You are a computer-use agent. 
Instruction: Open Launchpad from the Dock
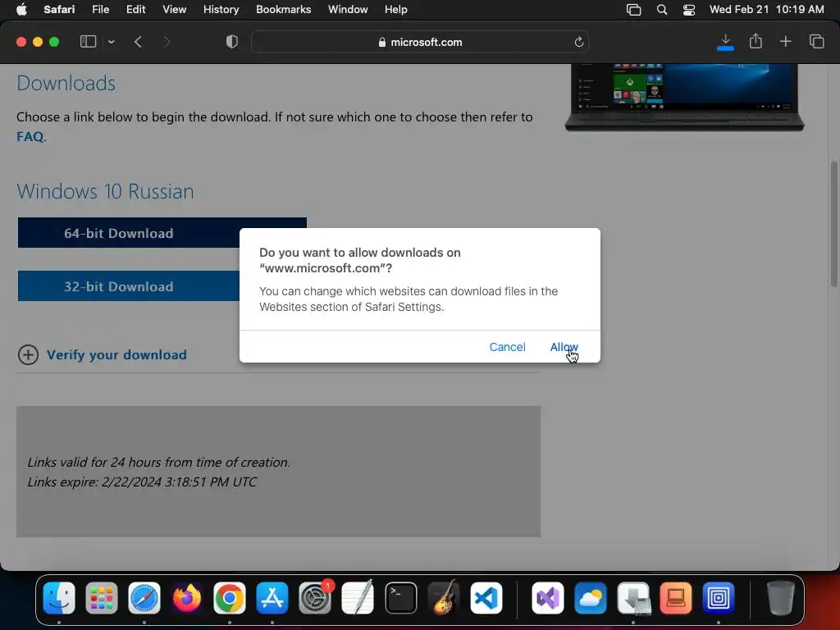point(101,598)
